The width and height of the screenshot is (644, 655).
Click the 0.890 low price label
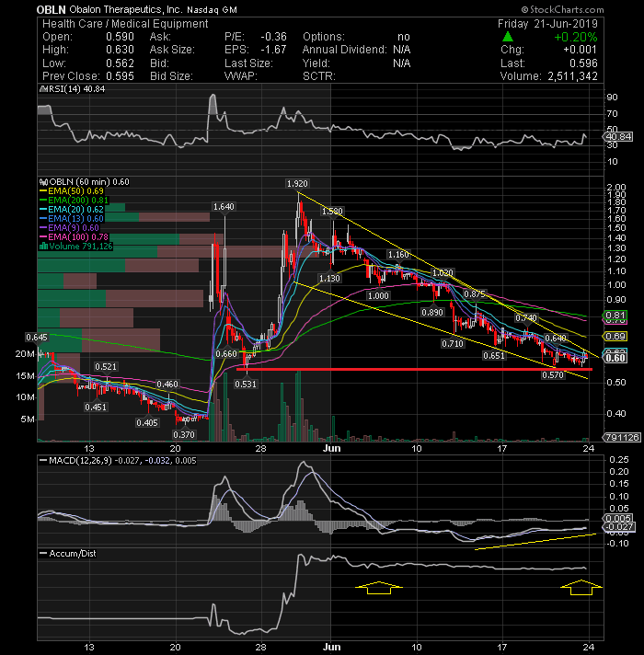[x=432, y=313]
